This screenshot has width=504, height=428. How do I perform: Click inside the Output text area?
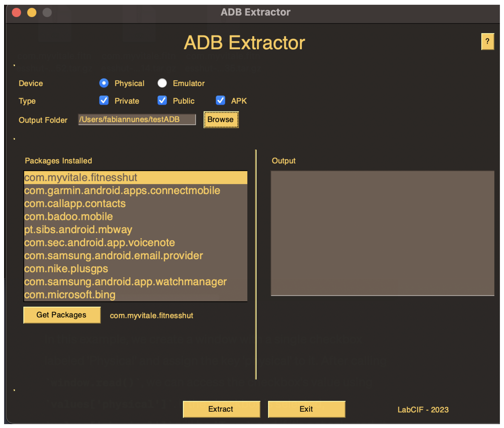click(382, 233)
